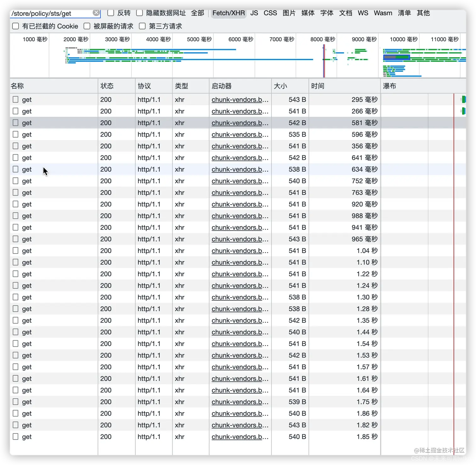Show only Wasm requests

pos(383,13)
